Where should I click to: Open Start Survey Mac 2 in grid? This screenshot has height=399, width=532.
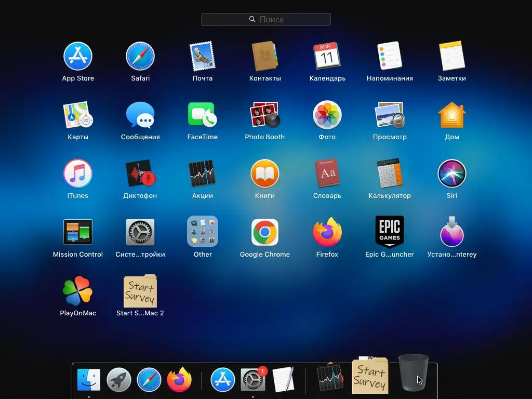[140, 291]
